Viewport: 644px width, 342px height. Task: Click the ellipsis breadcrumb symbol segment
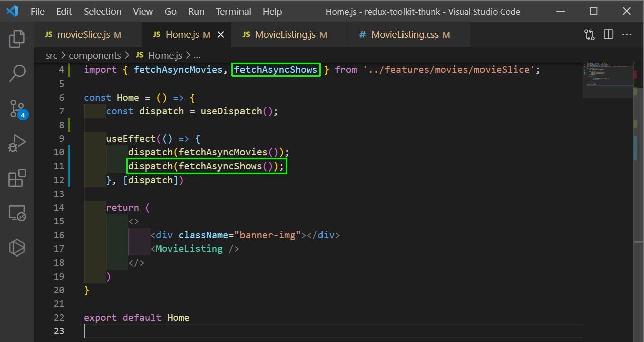197,55
